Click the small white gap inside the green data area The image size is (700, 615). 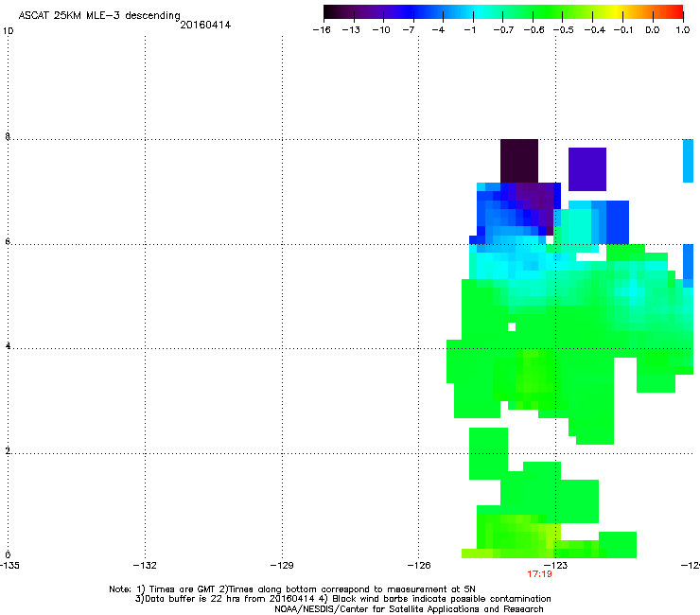click(512, 327)
